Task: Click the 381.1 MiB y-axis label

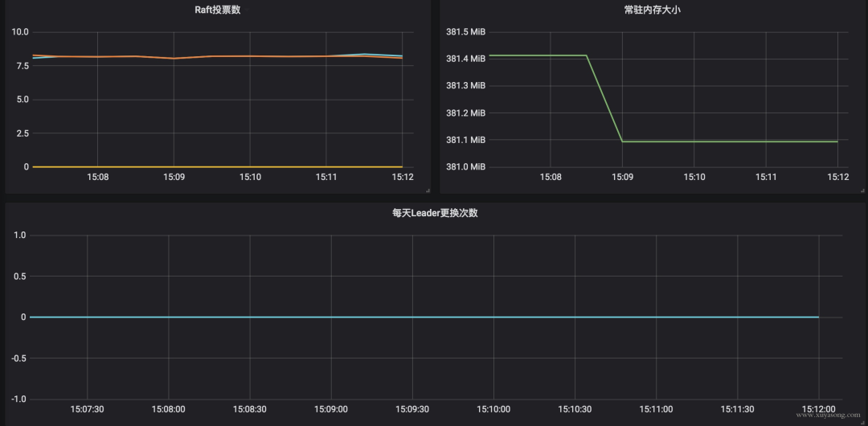Action: tap(465, 140)
